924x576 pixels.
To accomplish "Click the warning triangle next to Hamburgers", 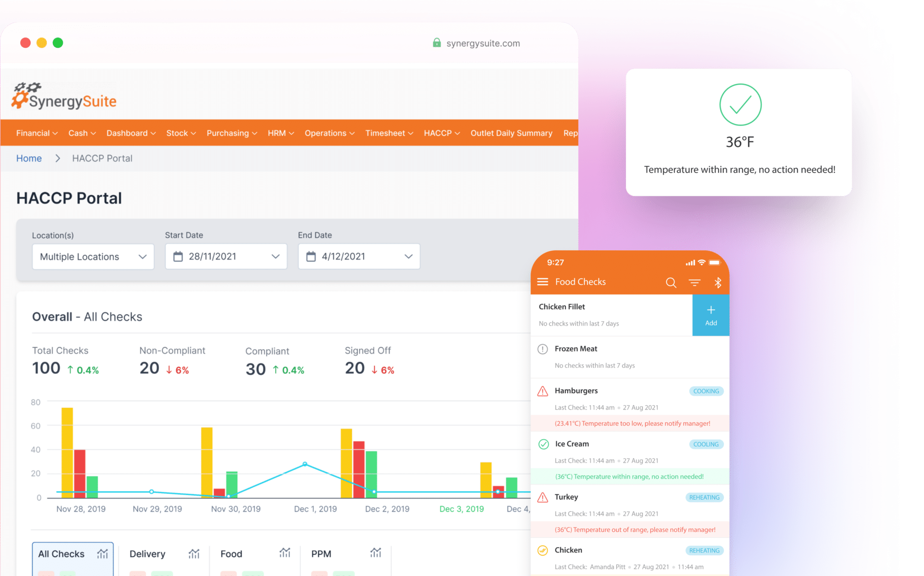I will (x=541, y=391).
